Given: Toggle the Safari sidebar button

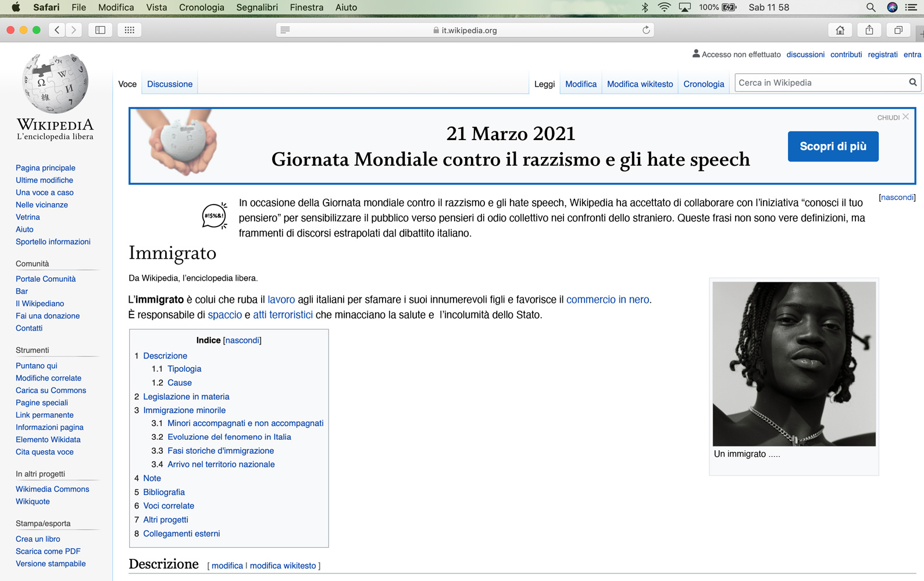Looking at the screenshot, I should (x=100, y=30).
